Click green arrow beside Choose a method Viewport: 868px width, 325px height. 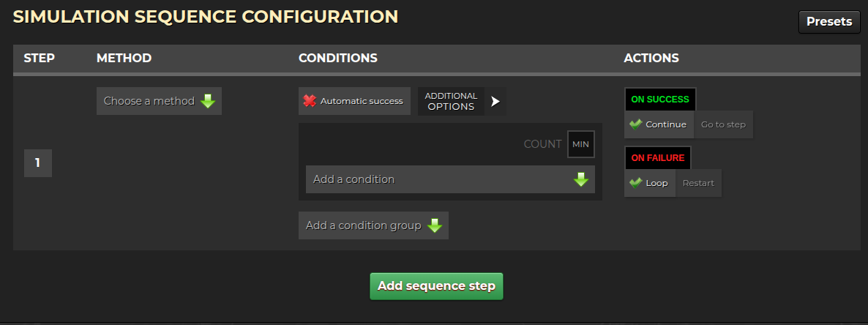(x=208, y=101)
